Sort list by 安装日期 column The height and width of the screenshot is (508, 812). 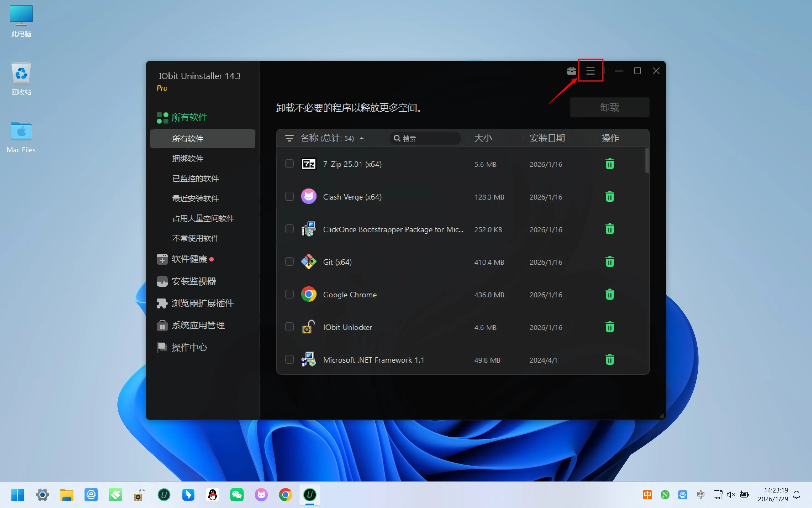(547, 138)
